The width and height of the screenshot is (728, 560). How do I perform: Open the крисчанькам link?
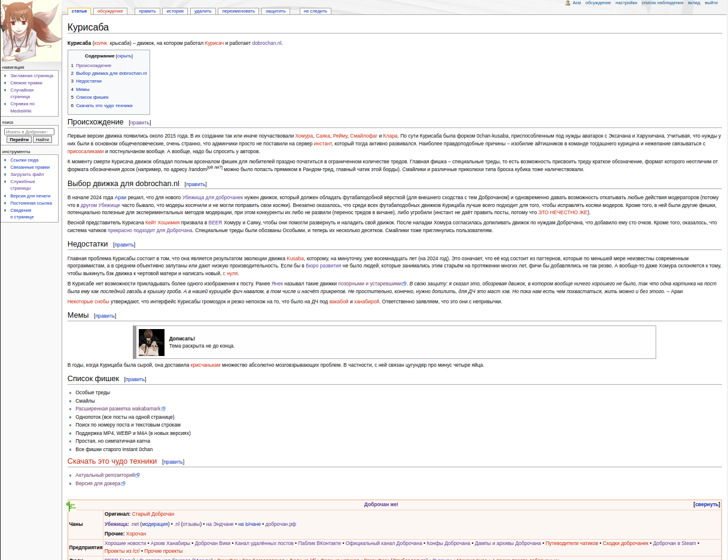(x=206, y=365)
